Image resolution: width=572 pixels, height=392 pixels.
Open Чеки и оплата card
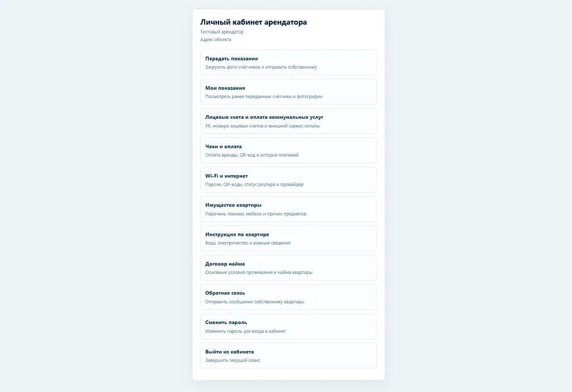(x=288, y=151)
